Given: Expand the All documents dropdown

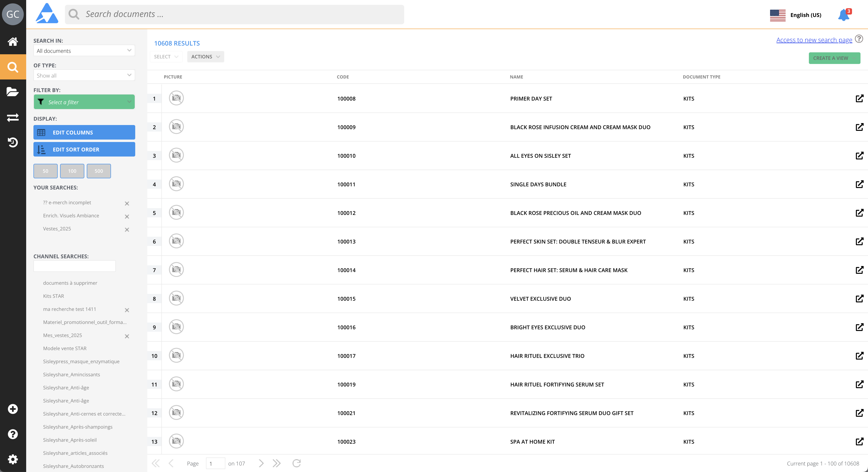Looking at the screenshot, I should tap(84, 51).
